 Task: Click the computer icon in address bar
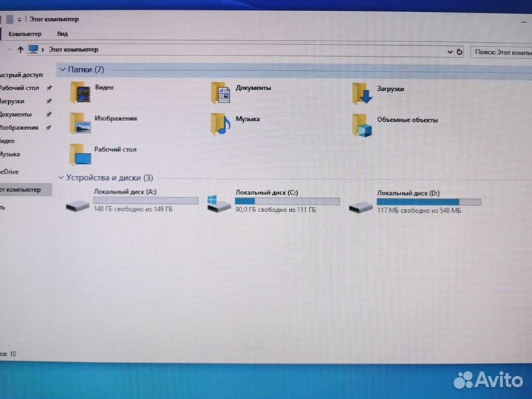coord(33,50)
